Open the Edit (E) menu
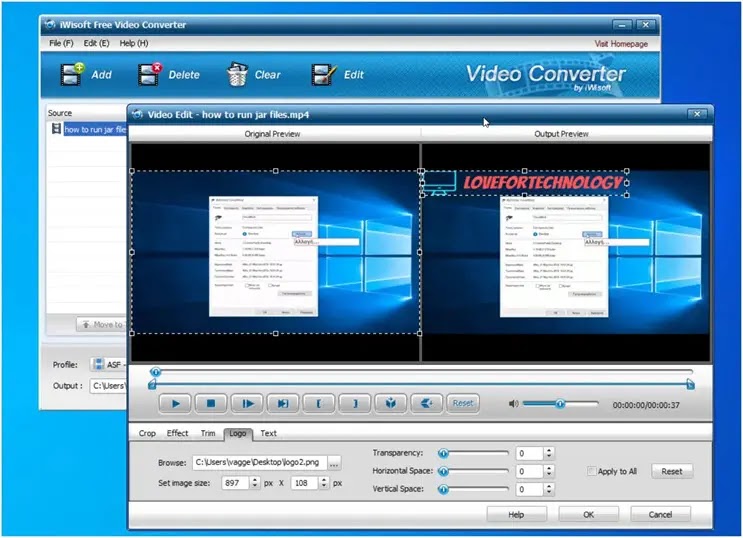This screenshot has height=538, width=743. [x=96, y=43]
